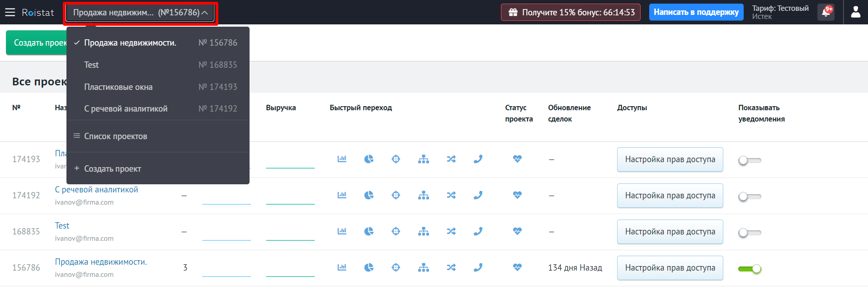Screen dimensions: 868x290
Task: Open the user profile icon
Action: (855, 12)
